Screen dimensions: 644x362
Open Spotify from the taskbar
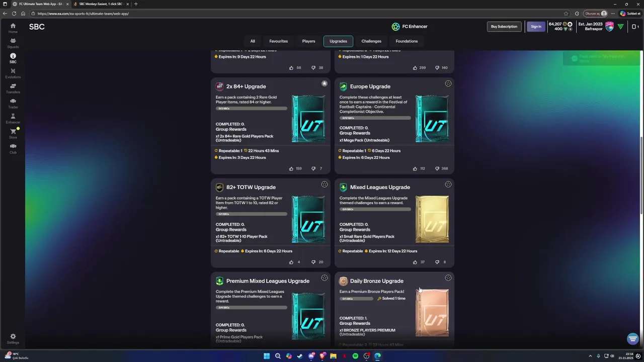click(355, 356)
